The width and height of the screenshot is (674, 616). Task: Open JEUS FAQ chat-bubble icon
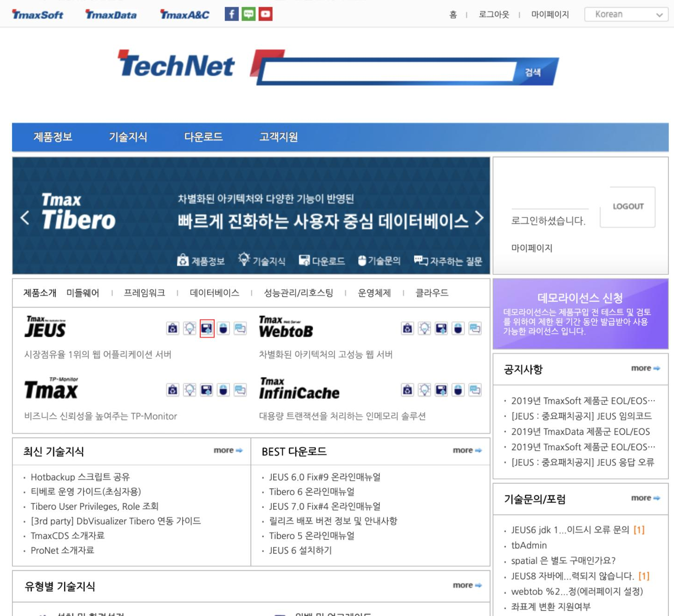240,328
